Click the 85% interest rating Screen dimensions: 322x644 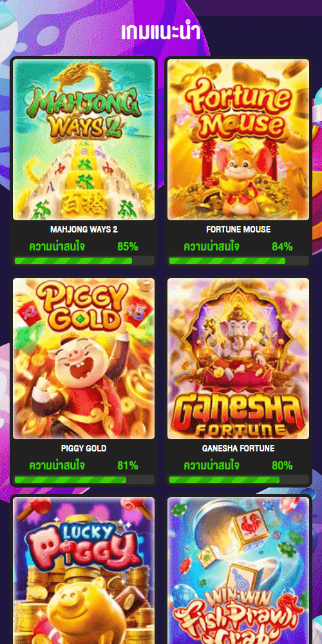128,247
